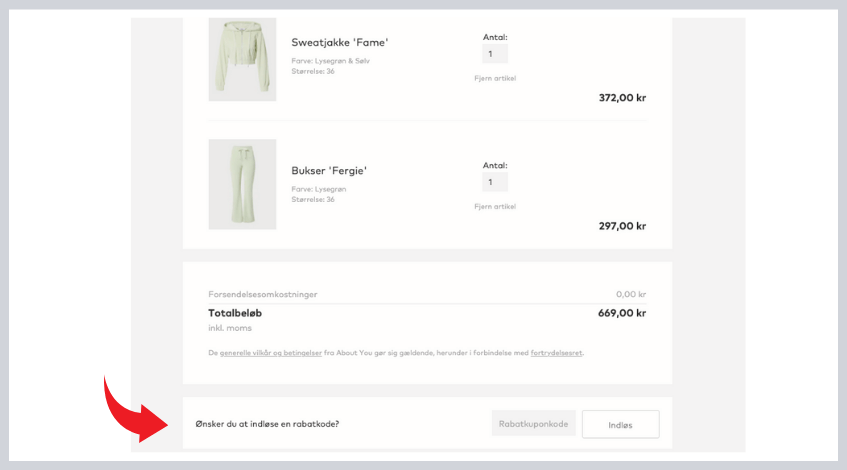847x470 pixels.
Task: Open the Bukser 'Fergie' product image
Action: pos(242,184)
